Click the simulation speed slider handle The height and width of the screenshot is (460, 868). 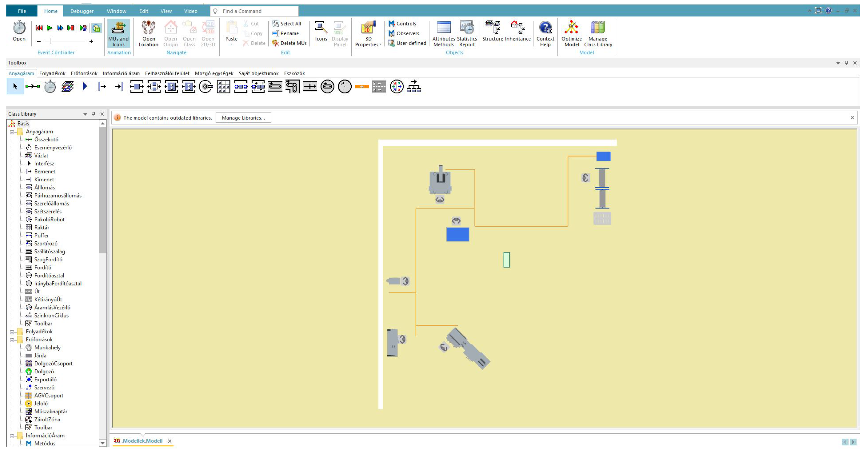[x=51, y=41]
